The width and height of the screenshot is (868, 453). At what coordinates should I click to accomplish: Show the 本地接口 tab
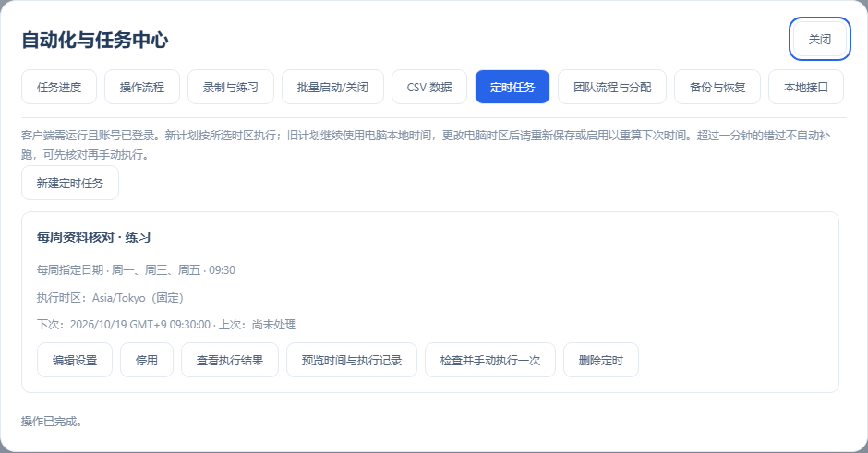coord(806,87)
